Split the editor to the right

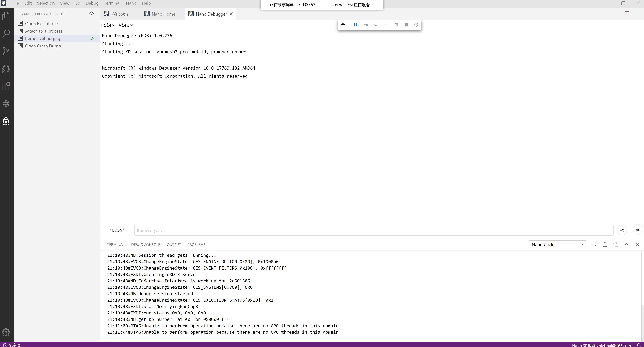627,14
